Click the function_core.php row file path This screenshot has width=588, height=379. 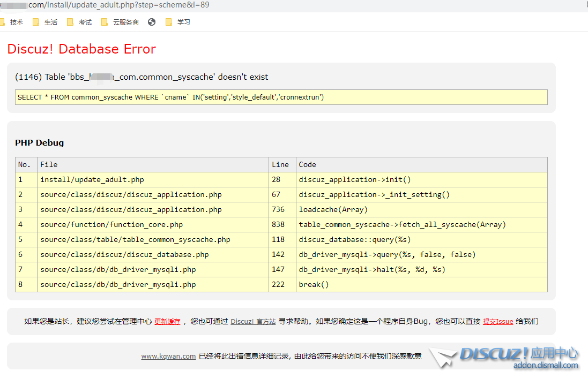[111, 225]
